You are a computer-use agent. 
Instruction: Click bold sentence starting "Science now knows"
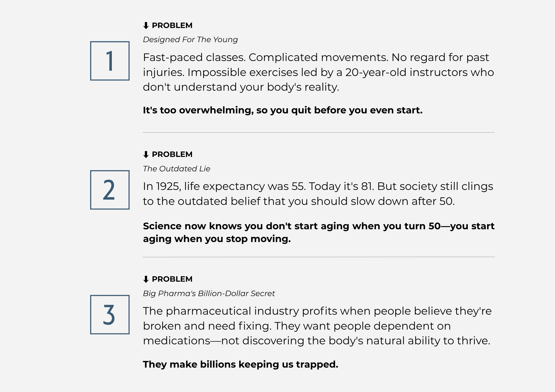point(319,232)
